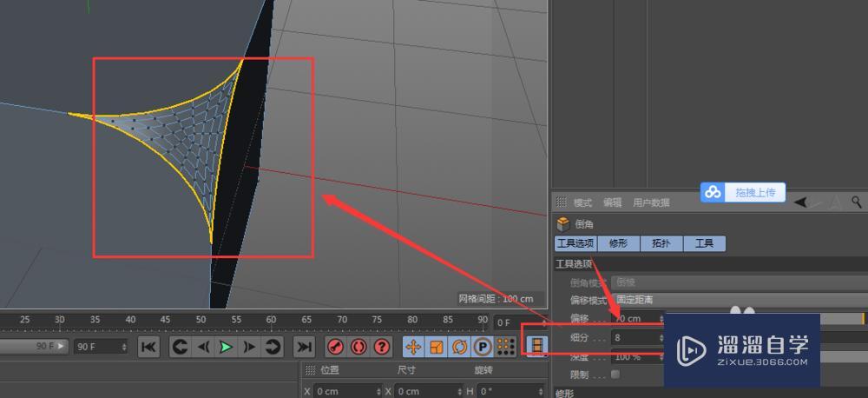Toggle parameter keying P icon

tap(483, 347)
